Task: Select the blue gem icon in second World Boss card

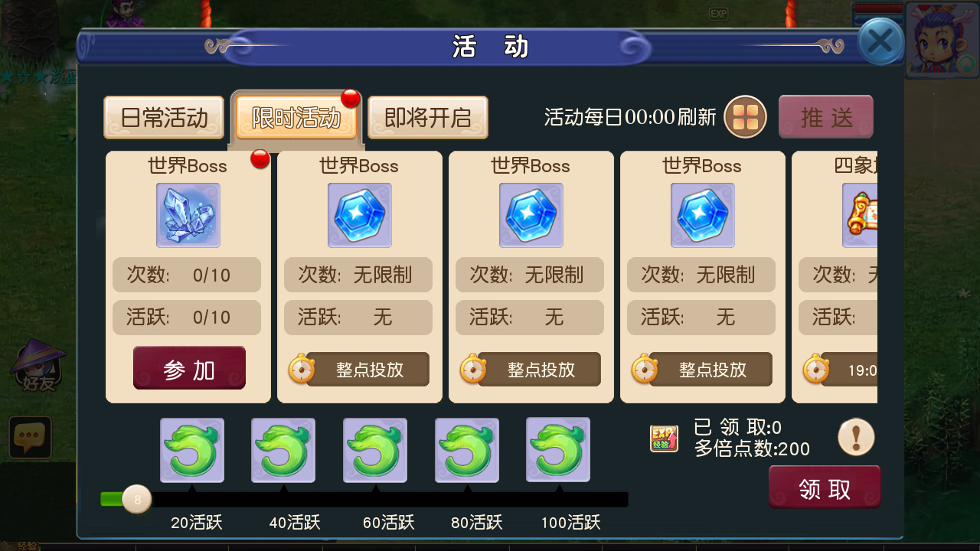Action: pyautogui.click(x=360, y=215)
